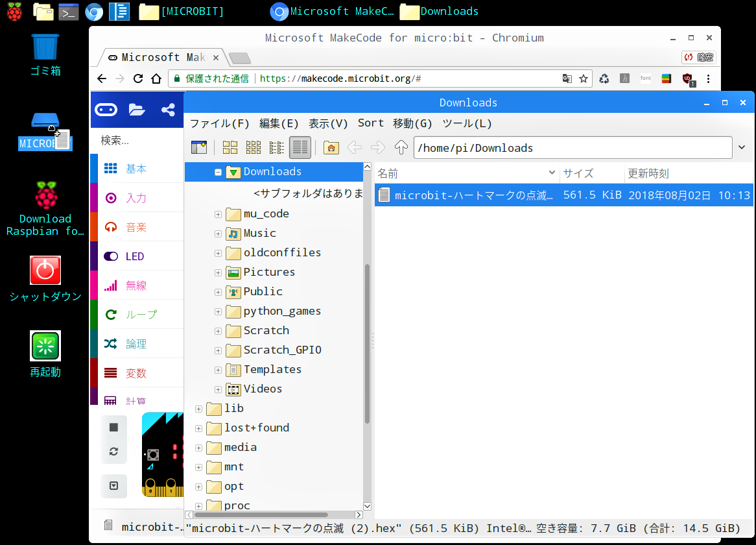This screenshot has width=756, height=545.
Task: Open new tab in file manager toolbar
Action: click(198, 147)
